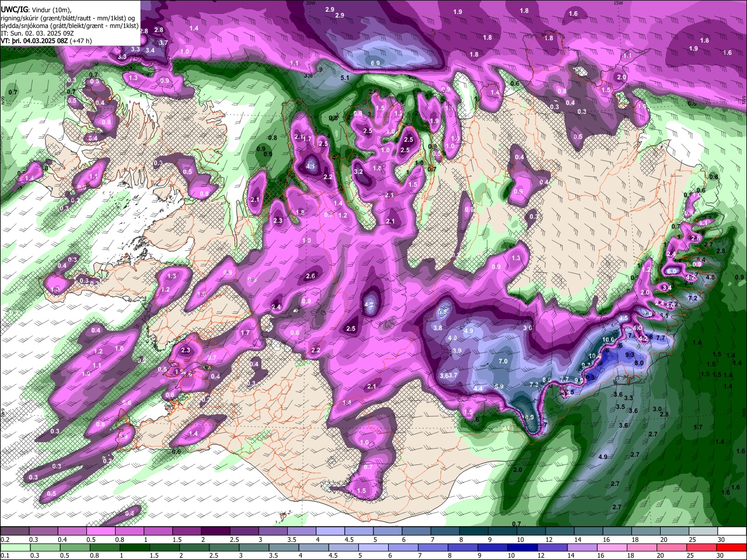Click the 10.0 precipitation value on the map
The height and width of the screenshot is (560, 747).
click(609, 339)
